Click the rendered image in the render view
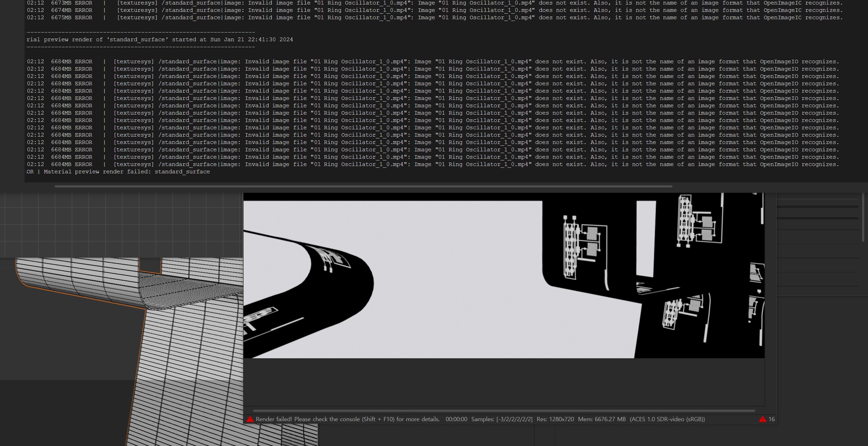The height and width of the screenshot is (446, 868). (504, 275)
